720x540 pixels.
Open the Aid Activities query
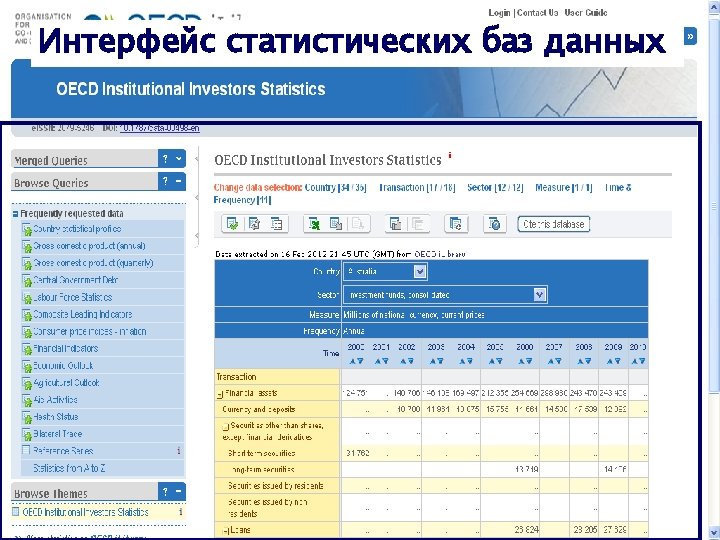[x=55, y=400]
